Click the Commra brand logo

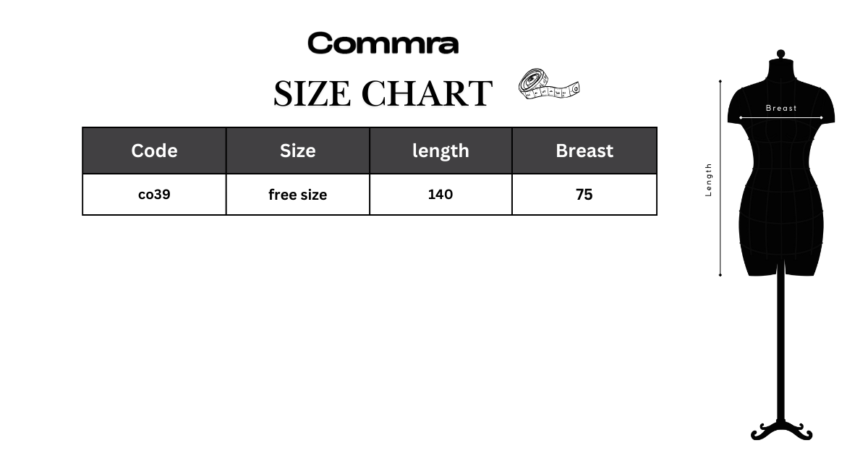coord(383,43)
